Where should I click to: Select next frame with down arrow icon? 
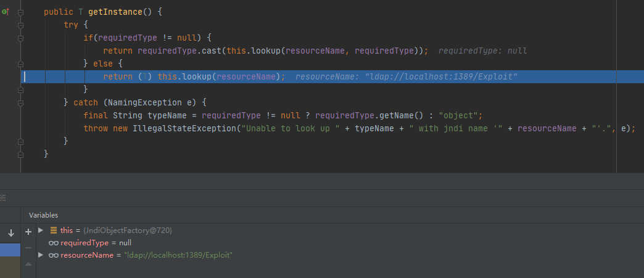10,233
